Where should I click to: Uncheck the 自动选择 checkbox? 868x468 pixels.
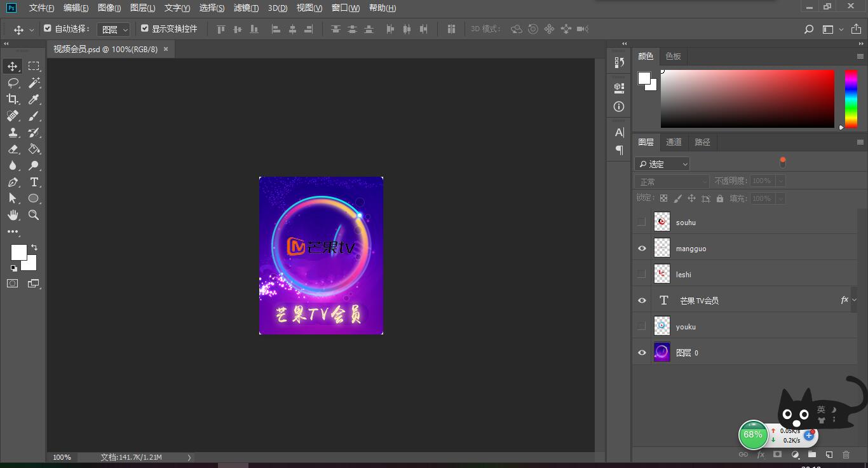pyautogui.click(x=48, y=29)
